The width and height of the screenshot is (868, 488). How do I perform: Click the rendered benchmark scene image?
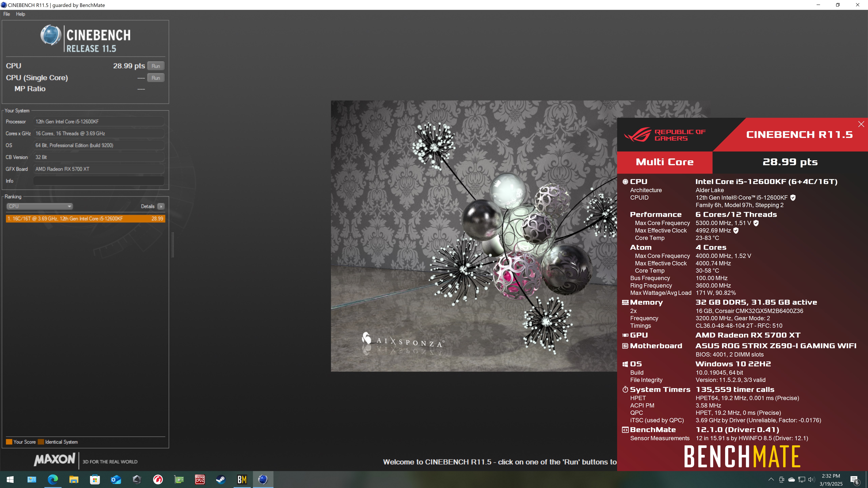pos(474,236)
